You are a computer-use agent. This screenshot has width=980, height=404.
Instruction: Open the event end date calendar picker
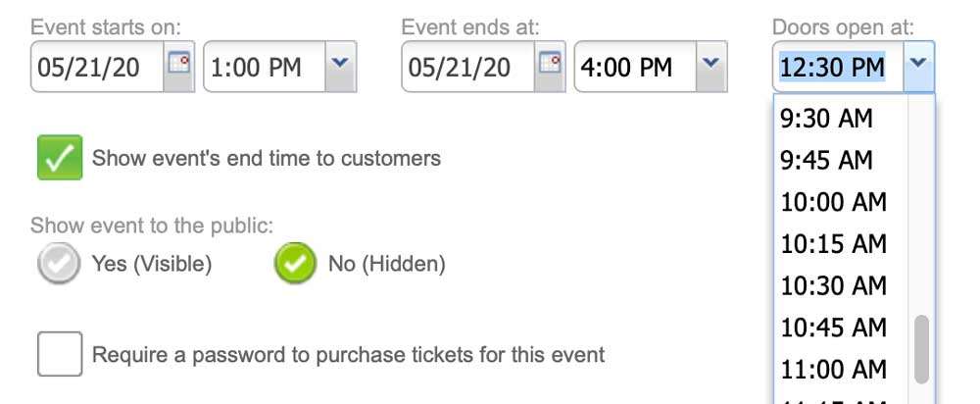coord(550,67)
